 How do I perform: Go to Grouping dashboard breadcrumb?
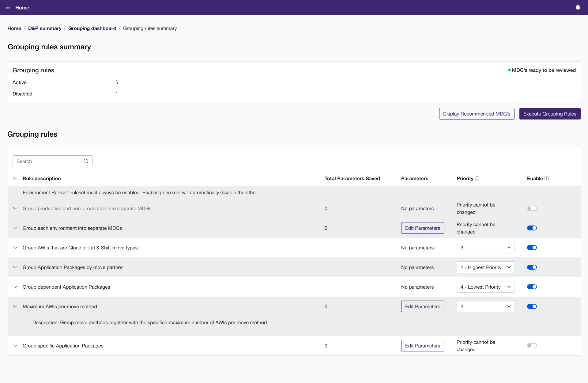[x=92, y=28]
